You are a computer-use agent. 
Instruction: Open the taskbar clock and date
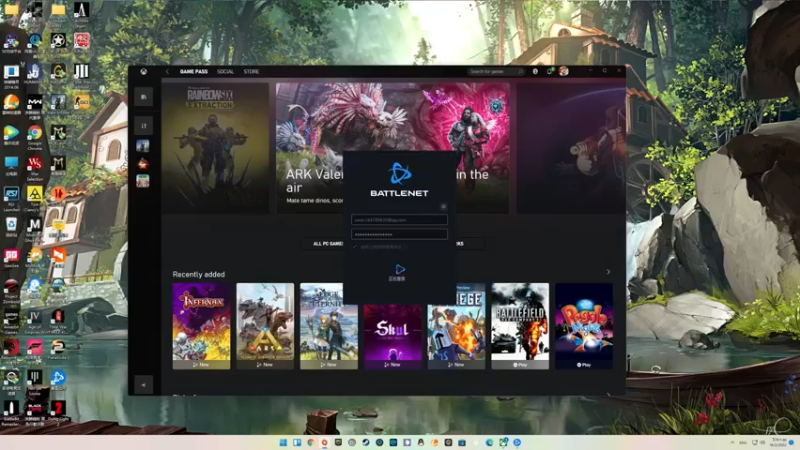coord(778,442)
